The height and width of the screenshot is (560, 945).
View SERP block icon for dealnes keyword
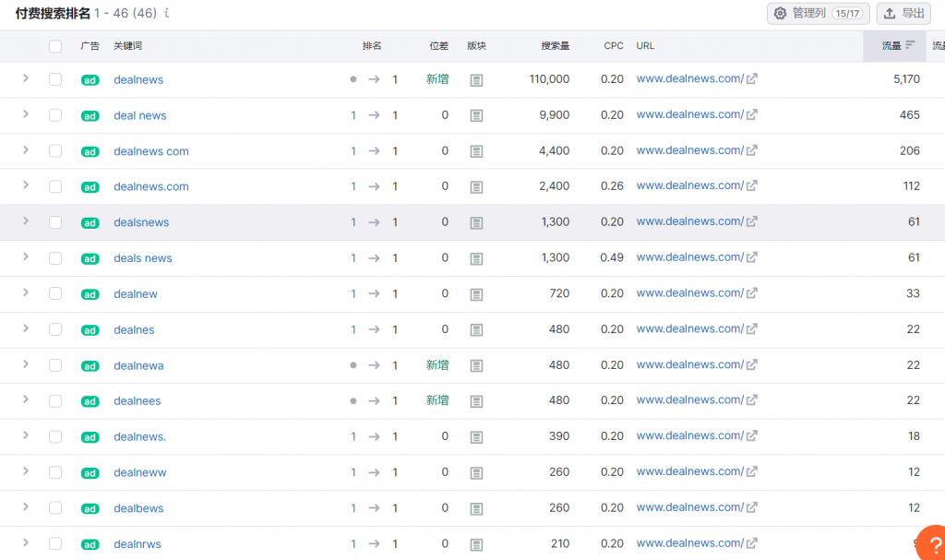pos(476,329)
